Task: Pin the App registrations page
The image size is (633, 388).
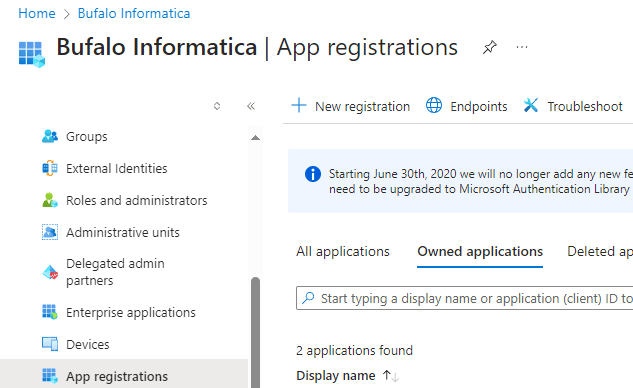Action: click(489, 47)
